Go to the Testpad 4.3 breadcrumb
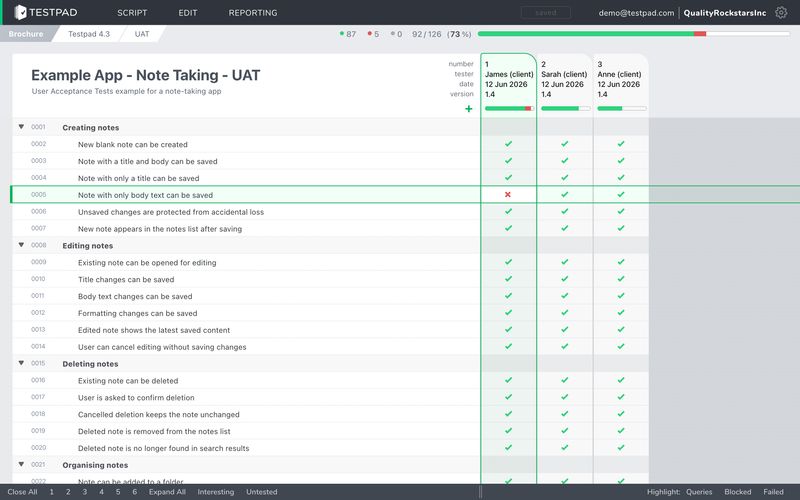Screen dimensions: 800x500 (89, 34)
